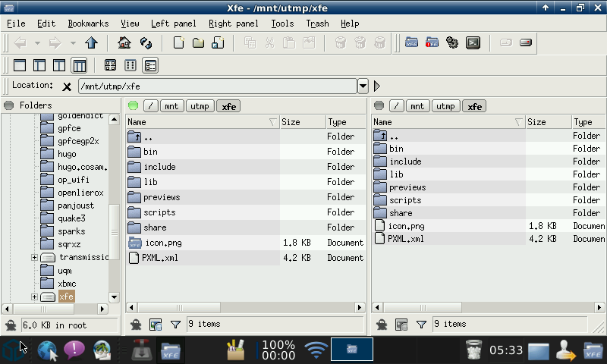Select the quake3 folder in tree
The height and width of the screenshot is (364, 607).
click(x=71, y=218)
